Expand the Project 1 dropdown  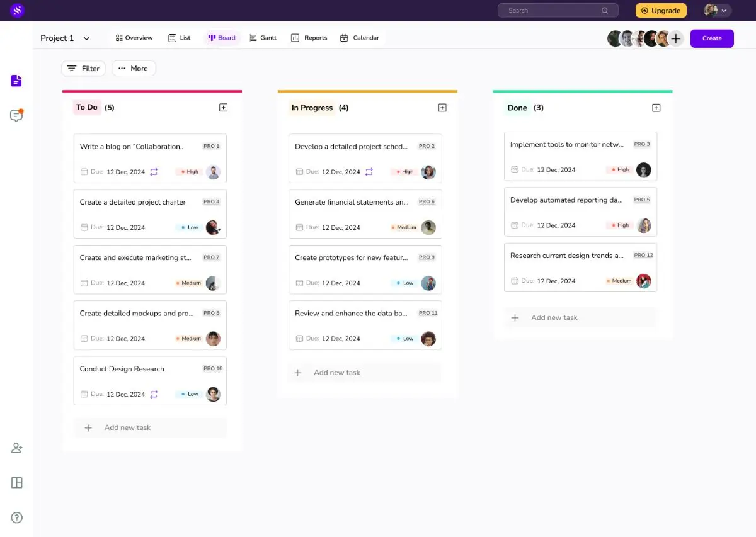[86, 38]
